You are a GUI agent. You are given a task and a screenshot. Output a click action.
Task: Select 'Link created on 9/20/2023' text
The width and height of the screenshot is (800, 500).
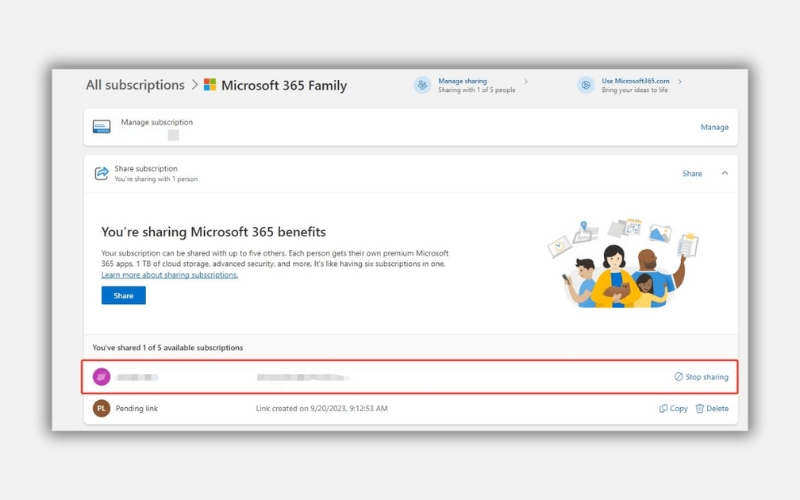coord(322,408)
